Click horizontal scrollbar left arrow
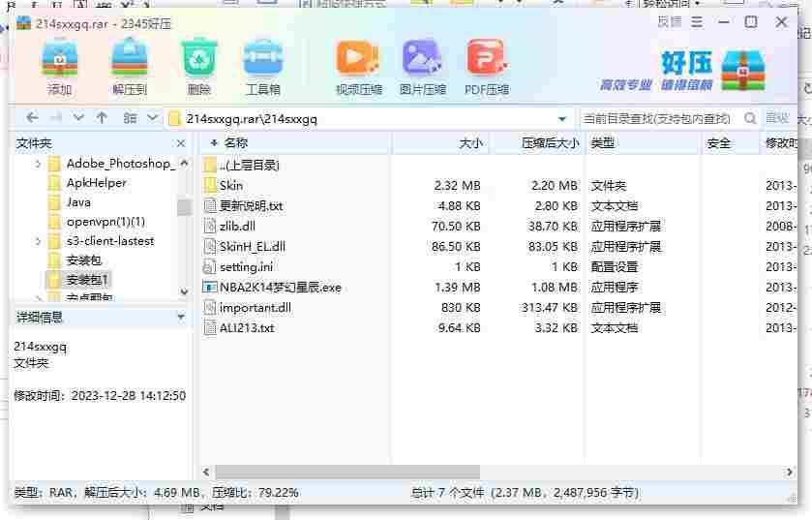This screenshot has width=812, height=520. [x=206, y=472]
